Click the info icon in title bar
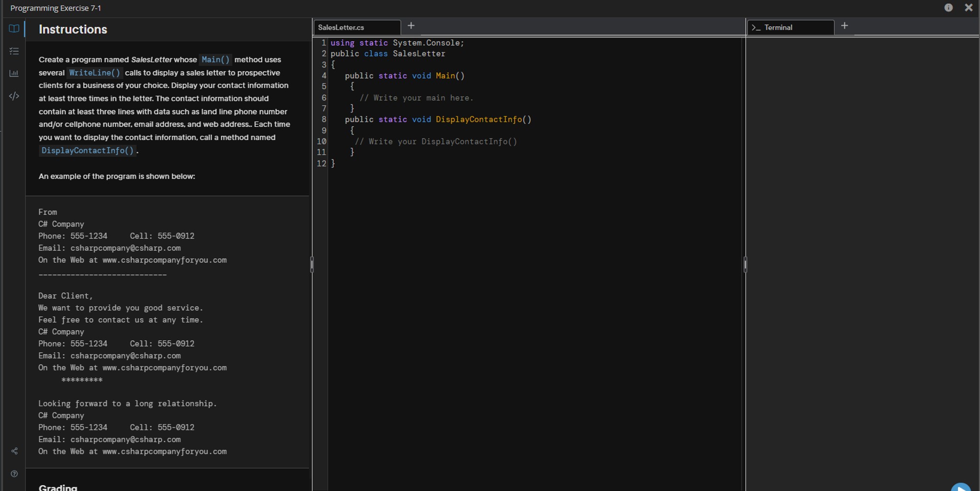This screenshot has height=491, width=980. click(x=948, y=8)
